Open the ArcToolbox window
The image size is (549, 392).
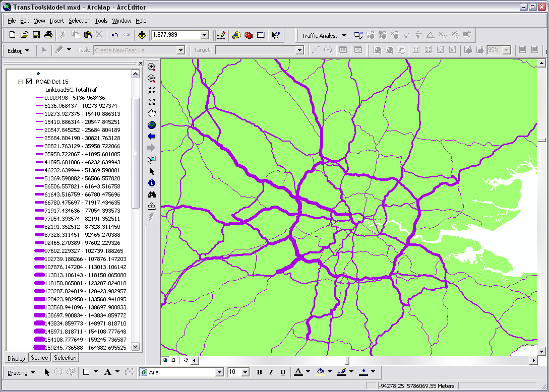[249, 35]
